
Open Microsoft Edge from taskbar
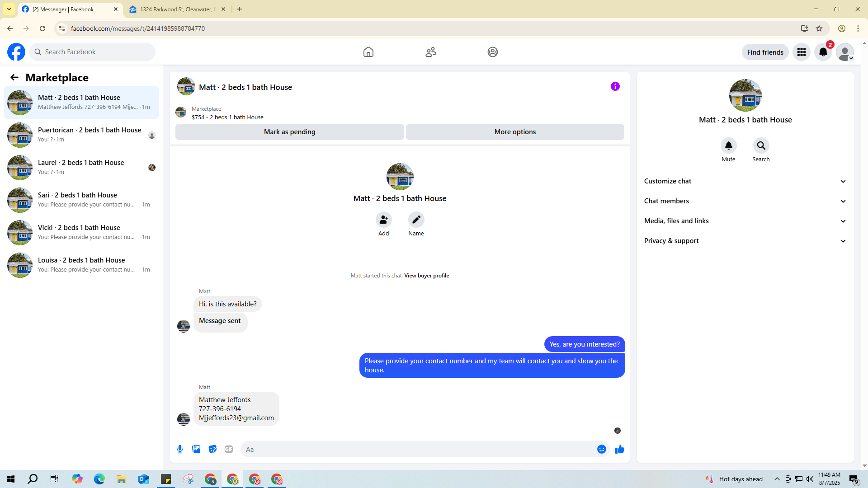click(x=99, y=479)
